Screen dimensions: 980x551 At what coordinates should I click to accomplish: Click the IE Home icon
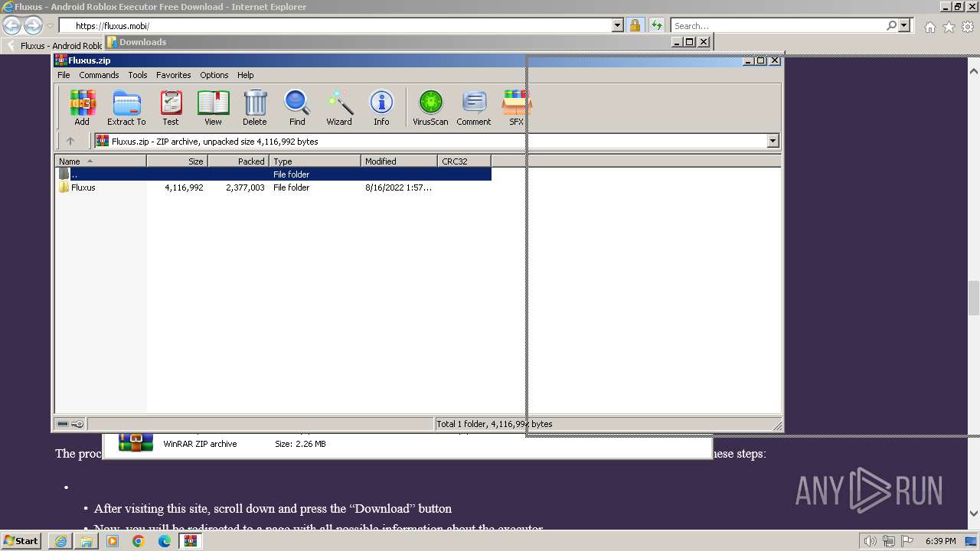pyautogui.click(x=929, y=27)
